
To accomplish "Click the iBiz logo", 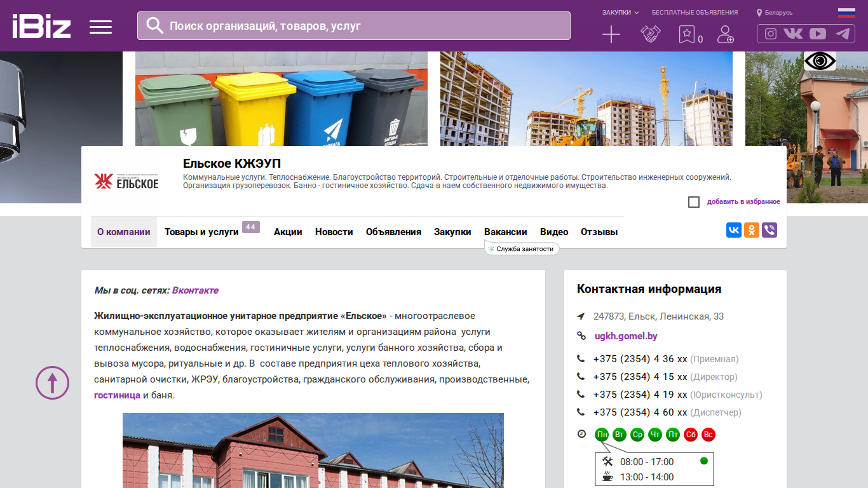I will click(41, 26).
